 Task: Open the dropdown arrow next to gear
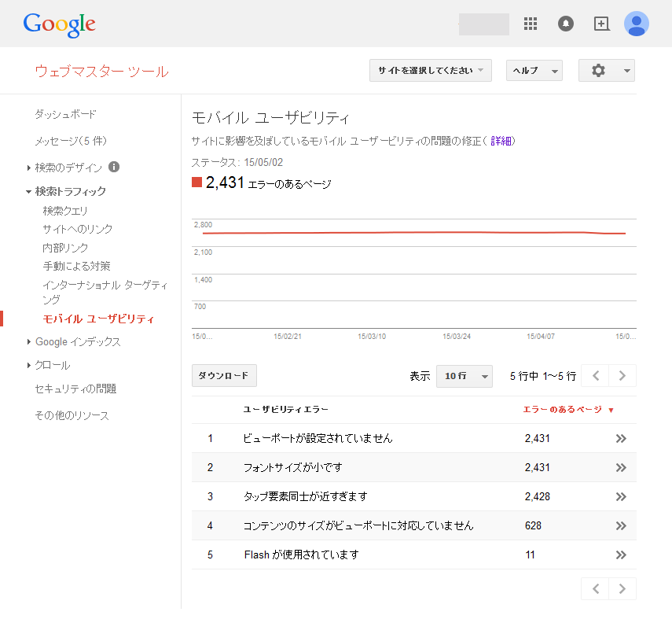[x=626, y=71]
